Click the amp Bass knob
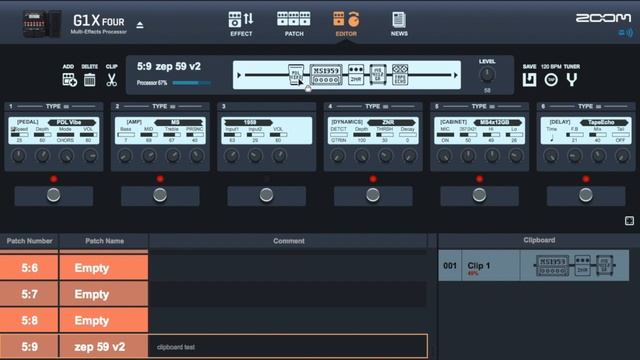 (x=125, y=156)
